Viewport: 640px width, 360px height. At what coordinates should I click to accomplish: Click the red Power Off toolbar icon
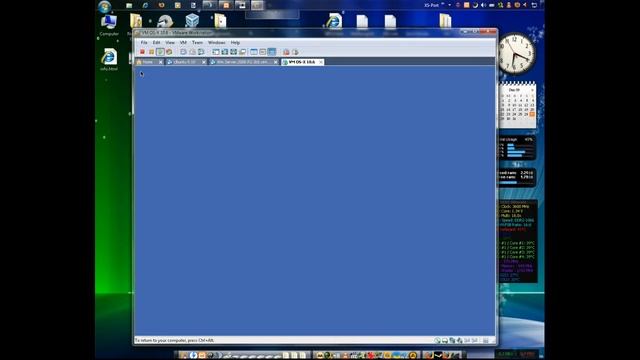pos(142,52)
